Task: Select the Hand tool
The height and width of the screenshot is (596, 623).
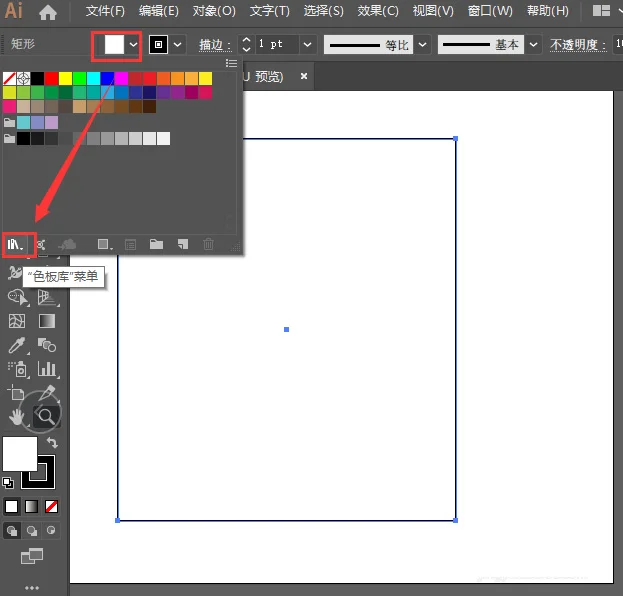Action: point(17,414)
